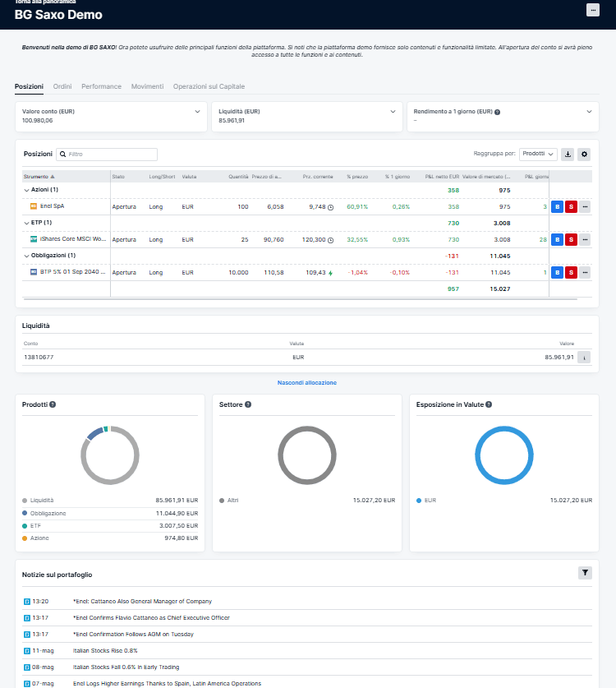Click the help icon beside Settore chart title

tap(248, 404)
